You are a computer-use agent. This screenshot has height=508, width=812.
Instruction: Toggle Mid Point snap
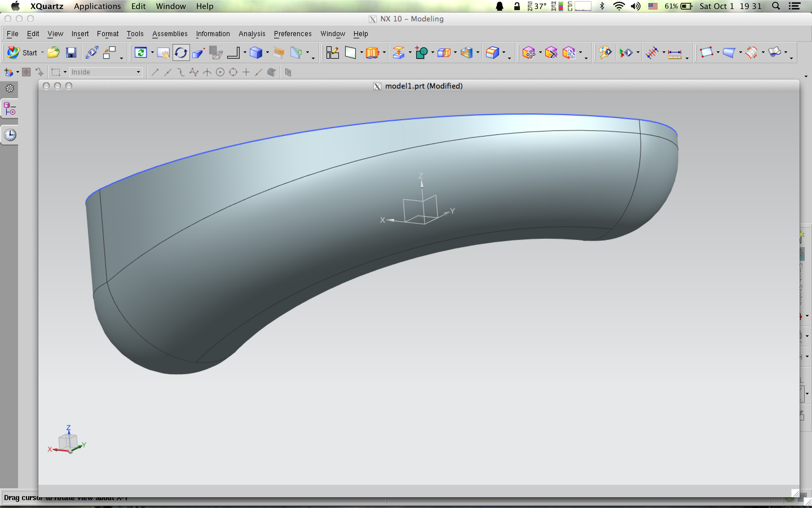tap(167, 72)
